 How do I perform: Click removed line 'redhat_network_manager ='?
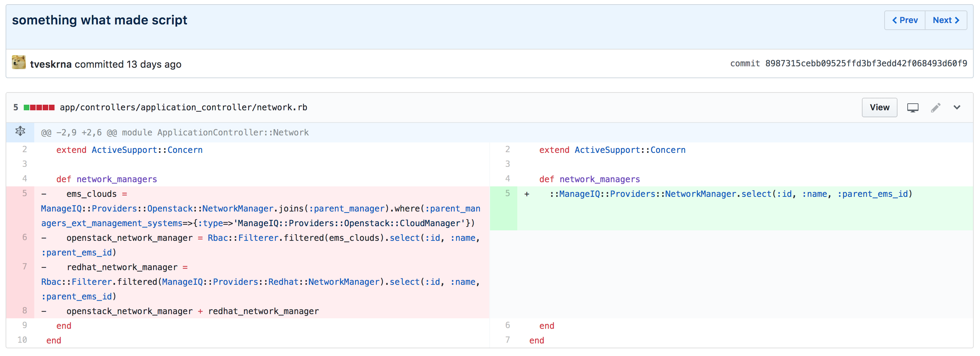point(127,267)
